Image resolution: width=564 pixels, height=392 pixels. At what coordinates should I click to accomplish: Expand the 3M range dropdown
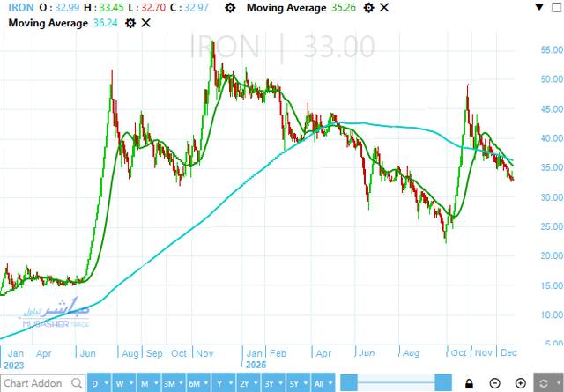pyautogui.click(x=173, y=383)
